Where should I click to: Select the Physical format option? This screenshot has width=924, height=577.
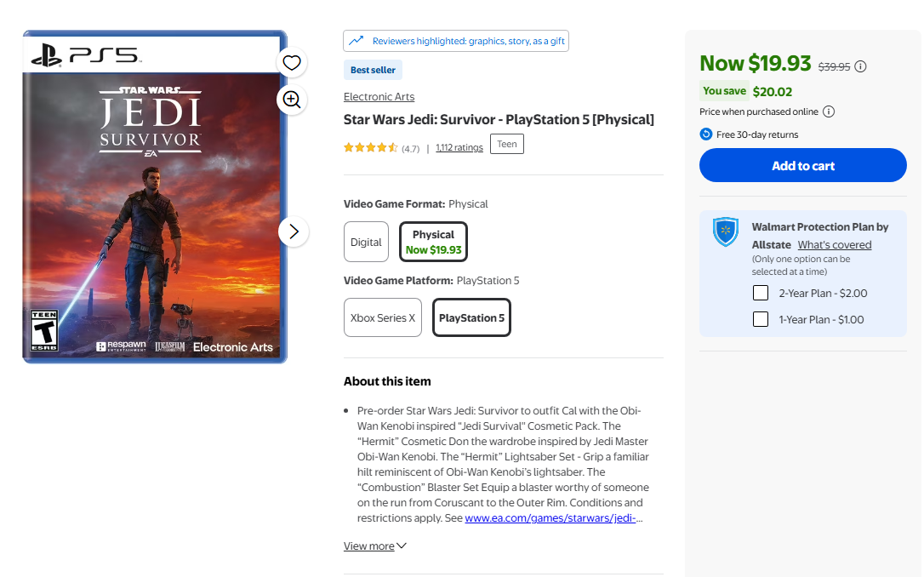pos(433,242)
